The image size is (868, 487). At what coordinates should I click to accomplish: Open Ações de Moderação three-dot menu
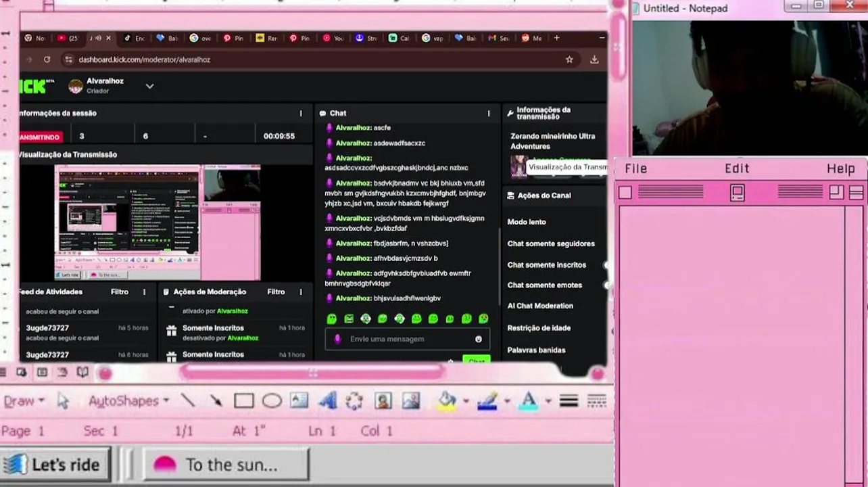pos(301,292)
